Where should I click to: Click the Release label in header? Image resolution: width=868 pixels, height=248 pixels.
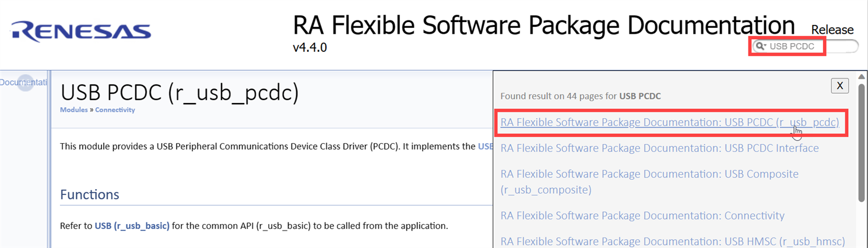(x=832, y=30)
